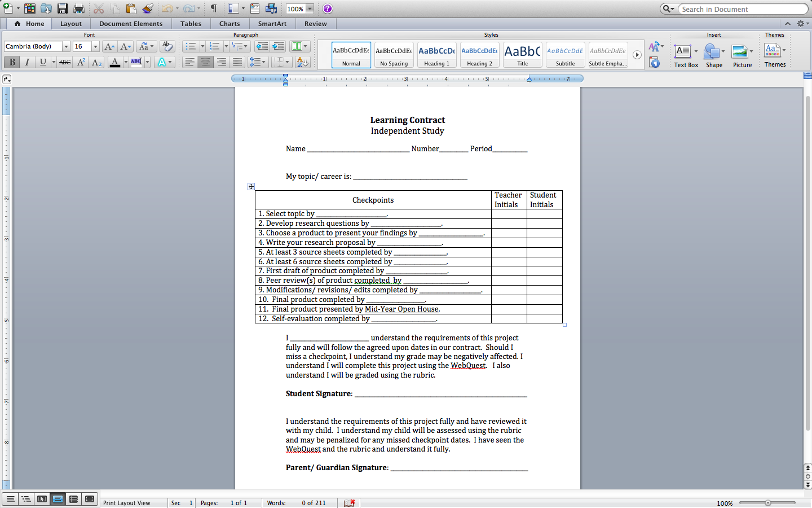Switch to the Document Elements tab

pyautogui.click(x=131, y=24)
